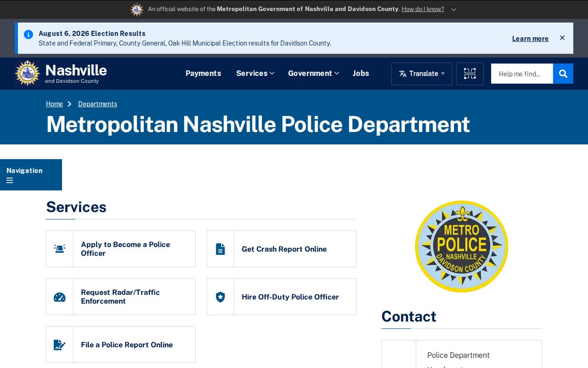
Task: Click the translate language icon
Action: click(403, 74)
